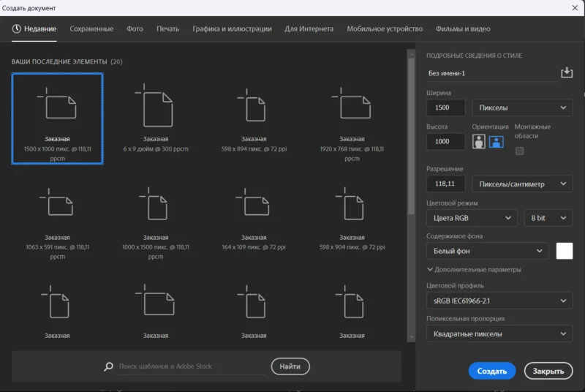Image resolution: width=585 pixels, height=392 pixels.
Task: Open the sRGB IEC61966-2.1 profile dropdown
Action: click(x=499, y=301)
